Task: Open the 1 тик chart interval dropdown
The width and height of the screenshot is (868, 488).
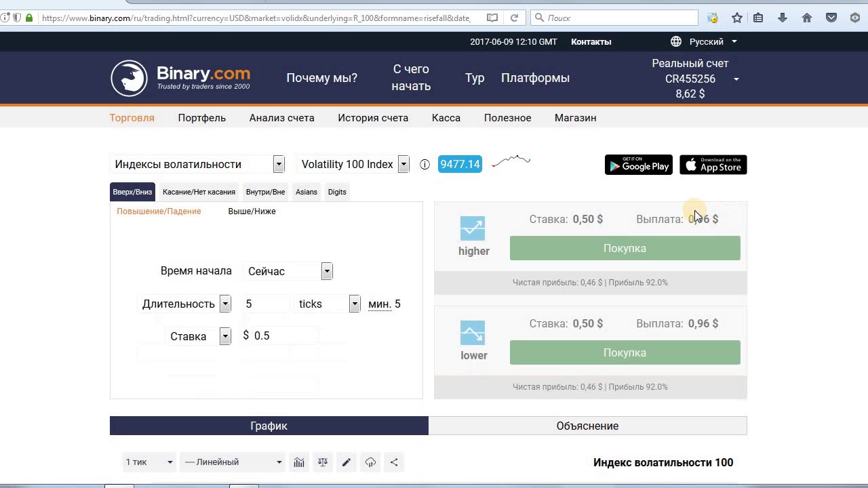Action: (149, 462)
